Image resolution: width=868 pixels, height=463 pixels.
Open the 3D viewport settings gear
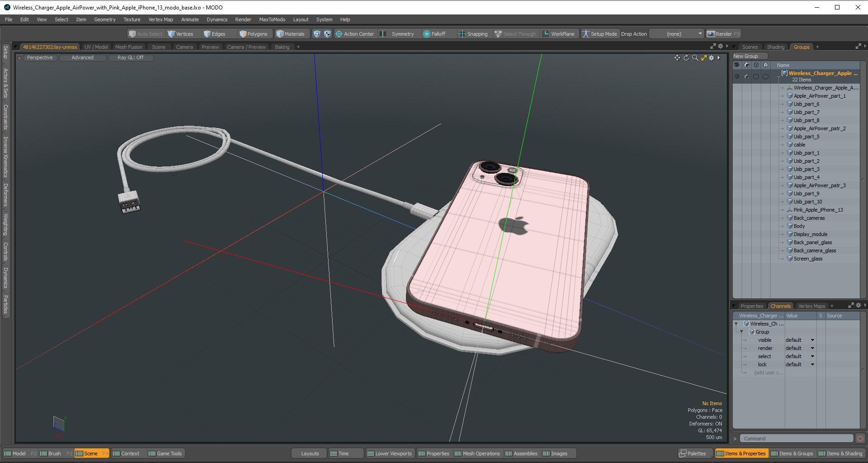point(711,58)
